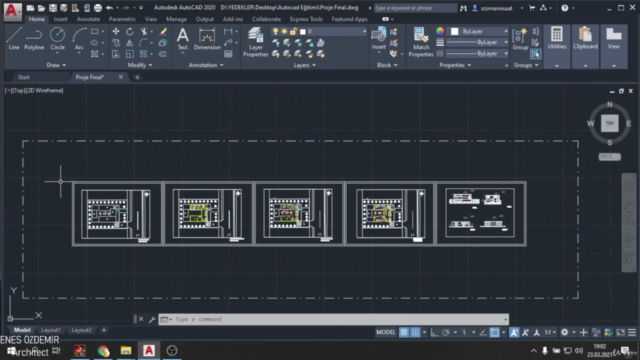Click the Dimension tool
This screenshot has width=640, height=360.
pos(207,39)
